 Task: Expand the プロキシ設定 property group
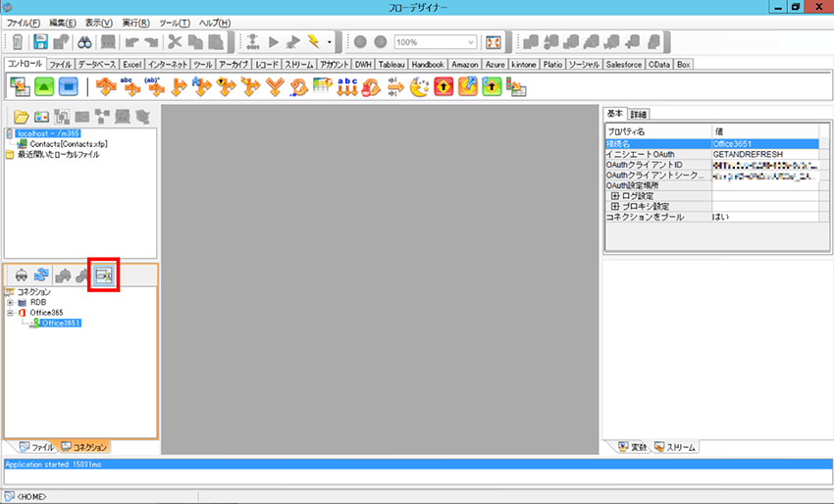[x=615, y=206]
